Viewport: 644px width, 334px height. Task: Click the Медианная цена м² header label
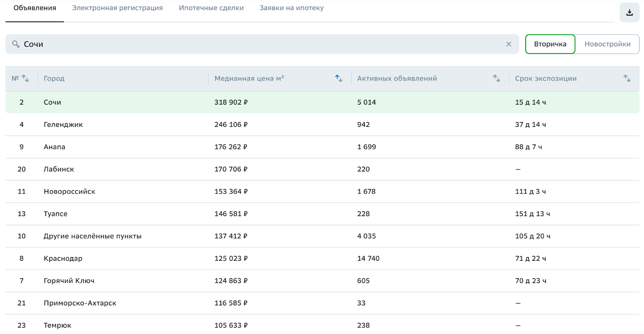click(249, 78)
